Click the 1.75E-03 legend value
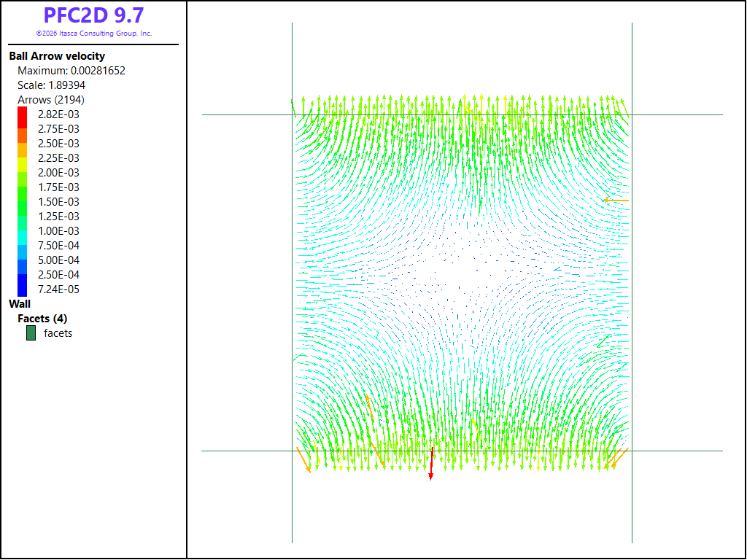The image size is (747, 560). [58, 187]
